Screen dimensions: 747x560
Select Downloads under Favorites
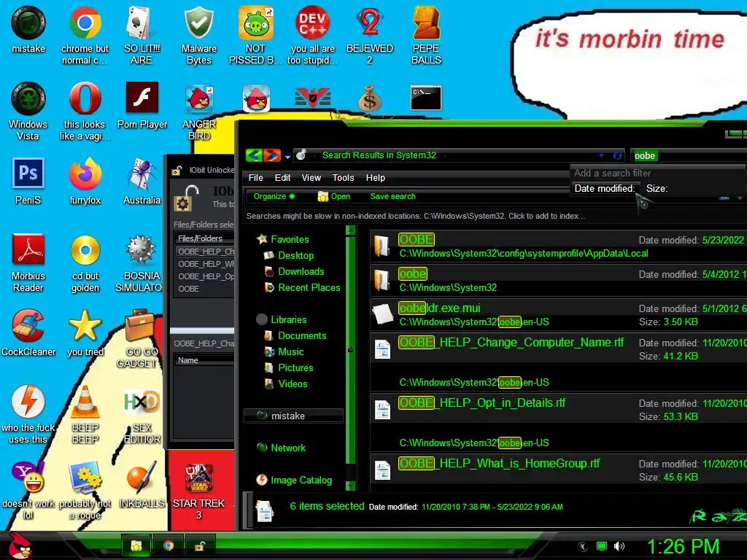[295, 272]
